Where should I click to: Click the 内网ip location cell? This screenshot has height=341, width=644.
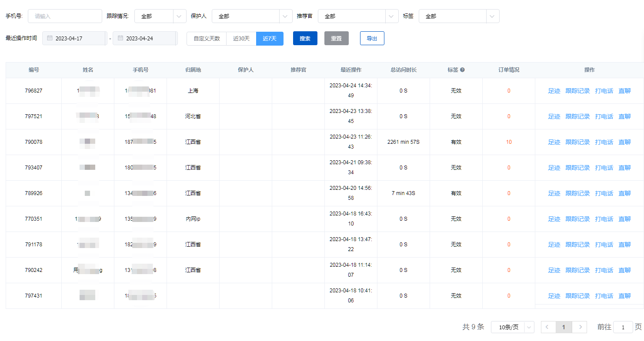[x=193, y=219]
